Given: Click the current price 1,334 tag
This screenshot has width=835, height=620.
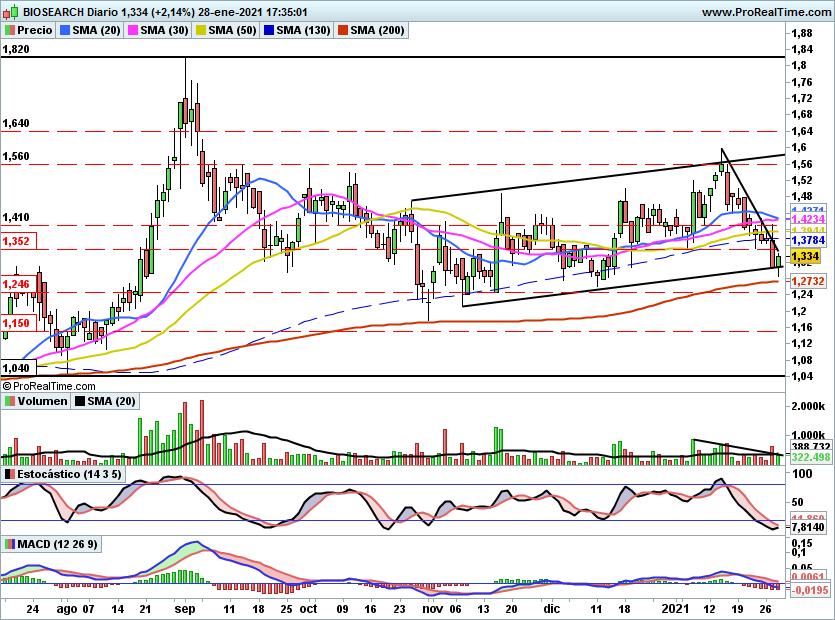Looking at the screenshot, I should coord(807,256).
